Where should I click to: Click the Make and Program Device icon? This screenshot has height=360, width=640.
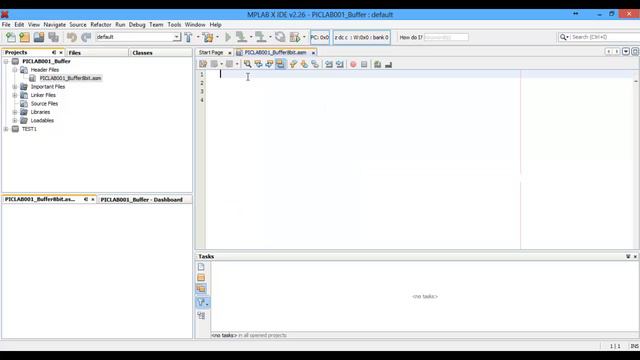(x=242, y=37)
